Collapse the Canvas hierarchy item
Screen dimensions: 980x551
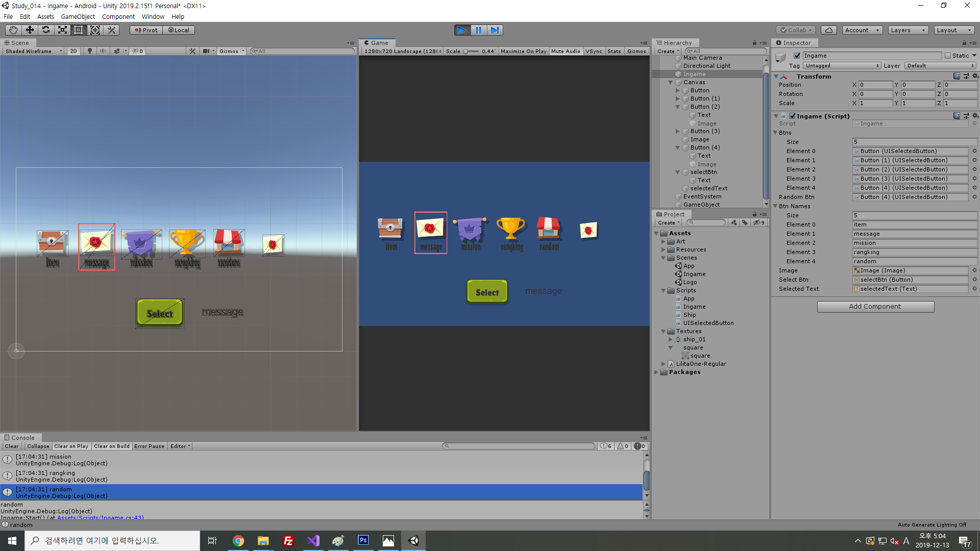coord(671,82)
